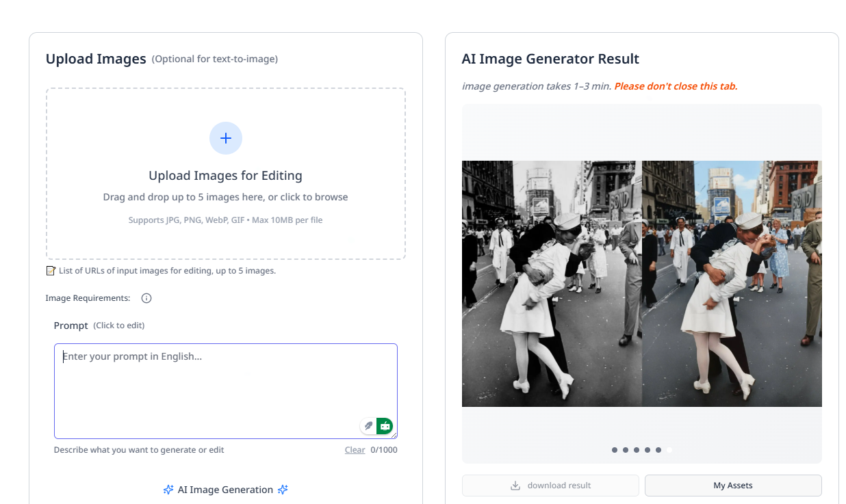Click the download arrow icon
The height and width of the screenshot is (504, 846).
(515, 486)
